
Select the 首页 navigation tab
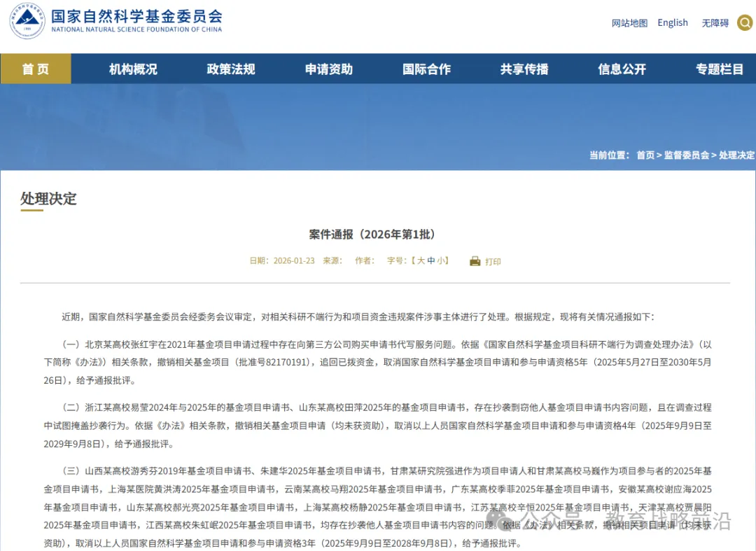(x=36, y=69)
